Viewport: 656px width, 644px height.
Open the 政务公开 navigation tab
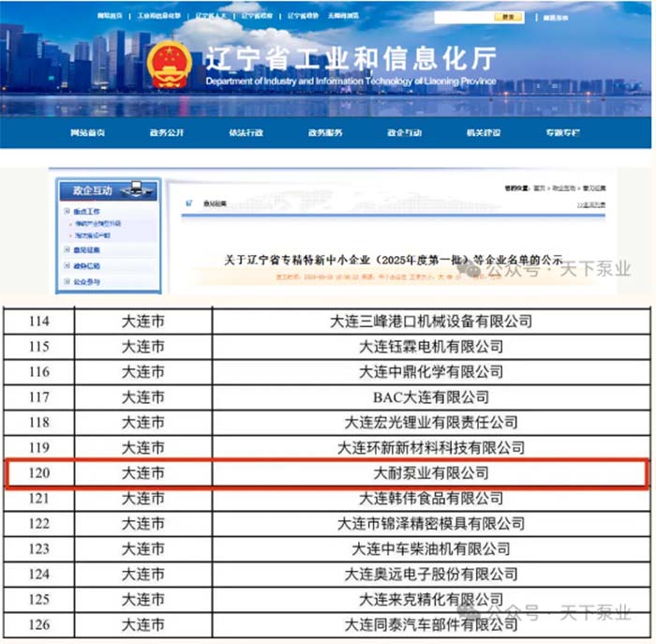pyautogui.click(x=167, y=133)
